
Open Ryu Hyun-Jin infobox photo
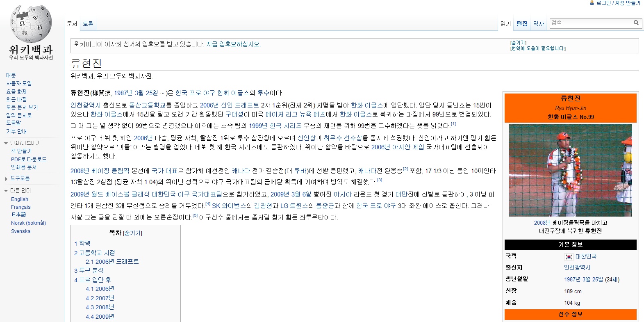(x=571, y=170)
